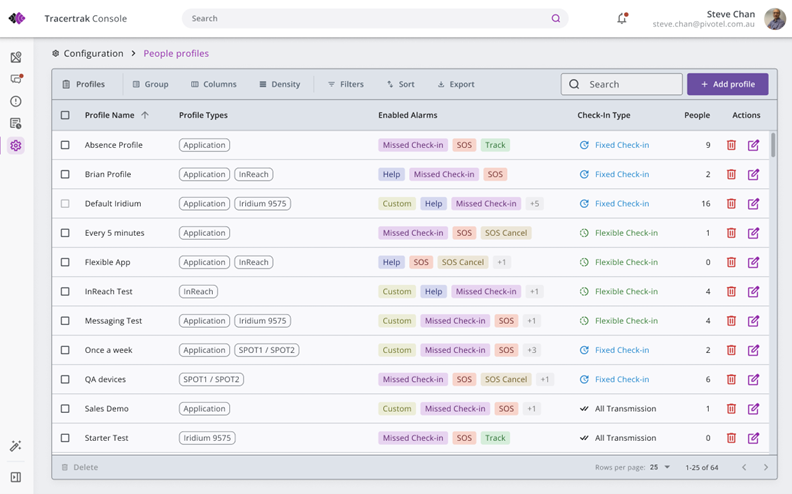Image resolution: width=792 pixels, height=494 pixels.
Task: Switch to the Profiles tab
Action: tap(84, 84)
